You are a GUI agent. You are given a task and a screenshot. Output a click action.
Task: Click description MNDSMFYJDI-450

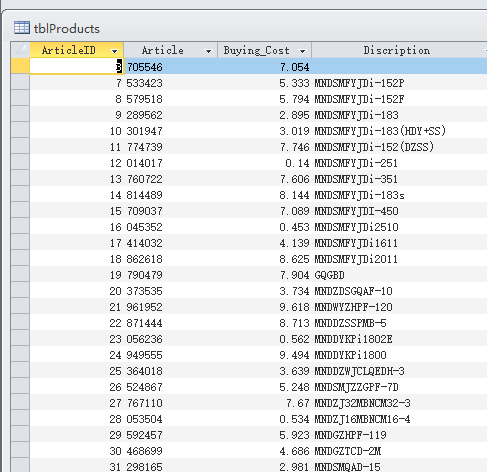click(356, 211)
